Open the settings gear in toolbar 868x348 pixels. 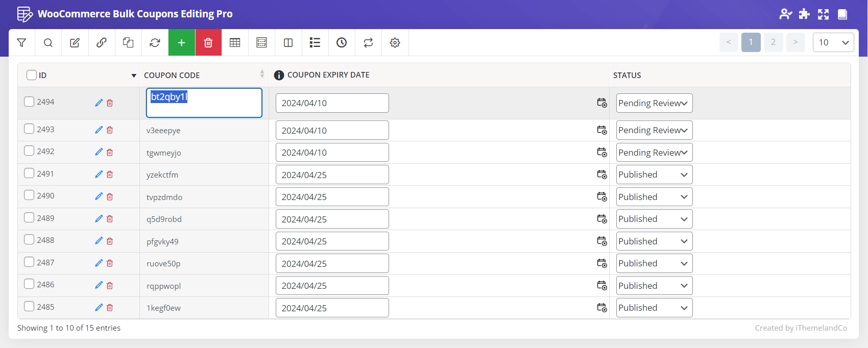point(395,43)
